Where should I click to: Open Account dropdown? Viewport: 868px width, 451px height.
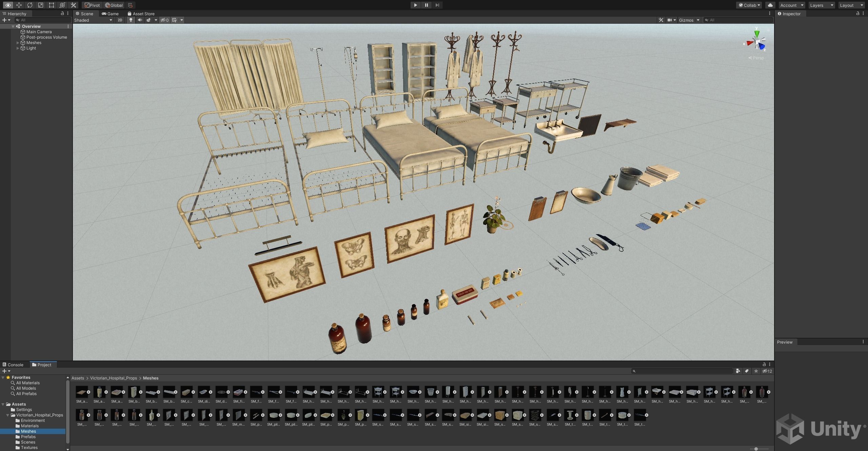click(x=792, y=5)
